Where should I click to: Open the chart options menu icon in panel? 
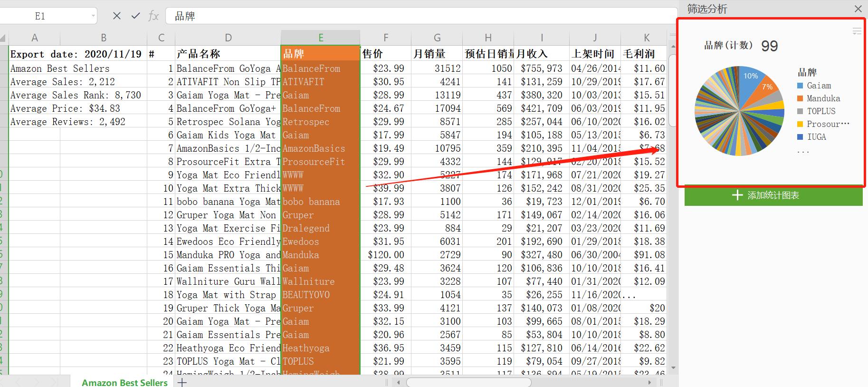point(857,31)
